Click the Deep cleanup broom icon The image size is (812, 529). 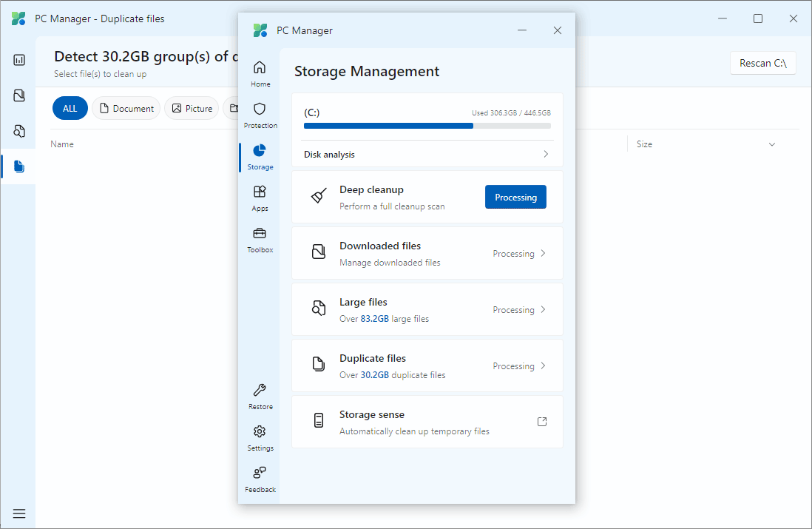tap(319, 196)
